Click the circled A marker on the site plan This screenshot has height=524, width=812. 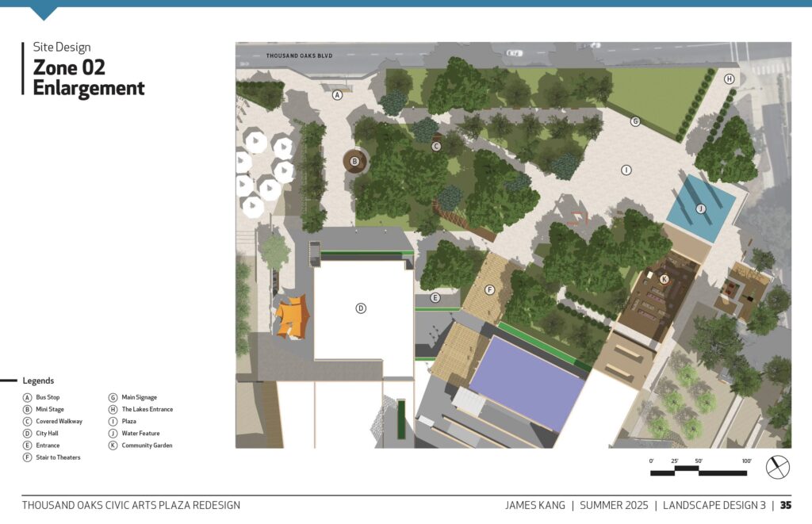pos(337,94)
